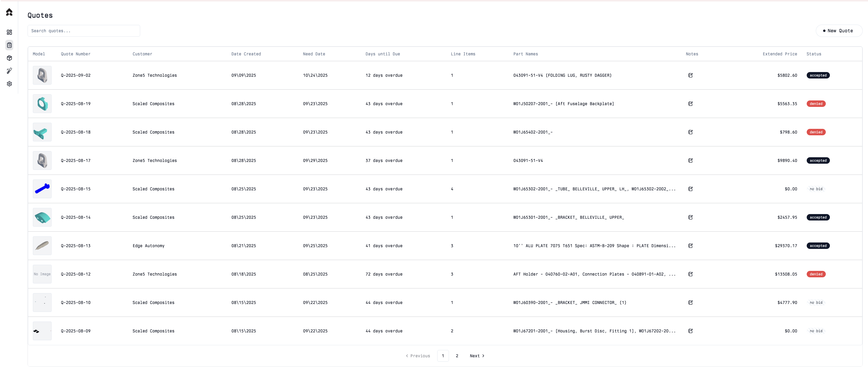Click the Search quotes input field
Viewport: 868px width, 376px height.
[84, 31]
